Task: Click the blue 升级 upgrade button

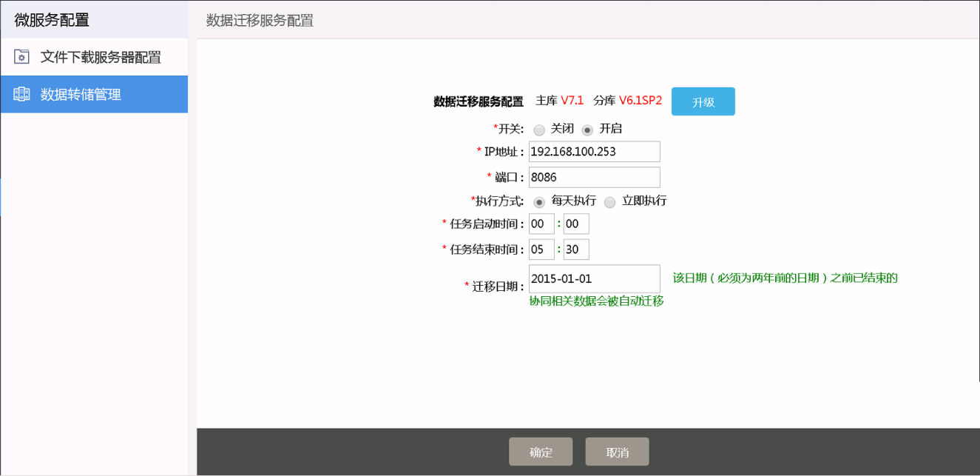Action: pos(702,101)
